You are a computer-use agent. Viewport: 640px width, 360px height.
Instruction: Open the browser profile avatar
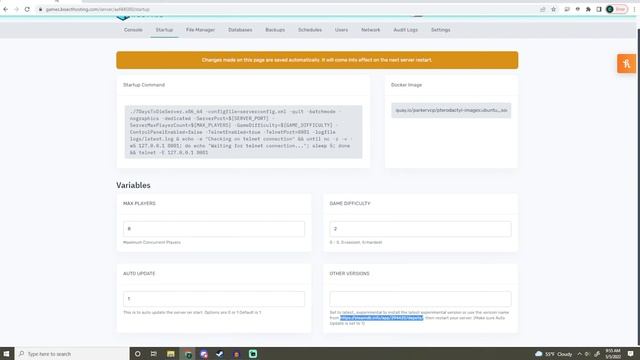click(610, 9)
